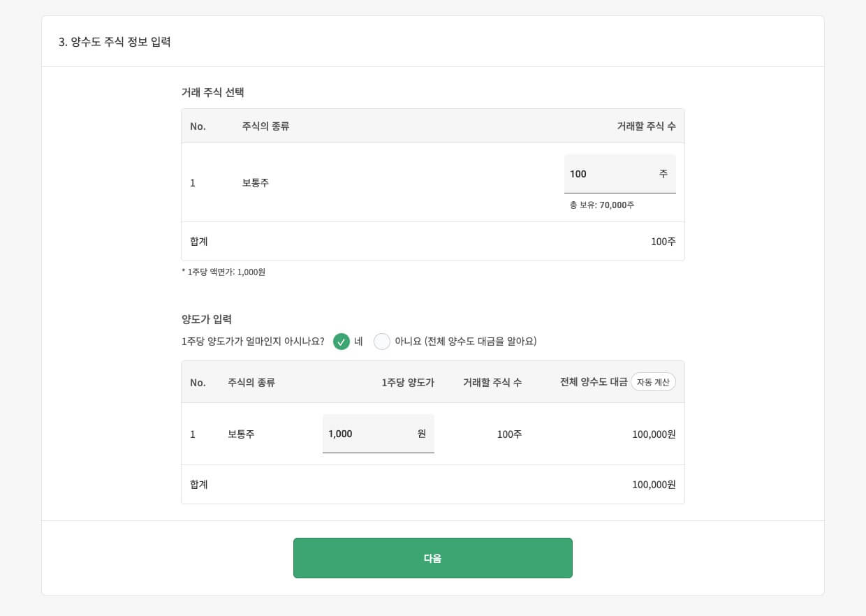
Task: Click the green checkmark icon next to 네
Action: click(x=342, y=342)
